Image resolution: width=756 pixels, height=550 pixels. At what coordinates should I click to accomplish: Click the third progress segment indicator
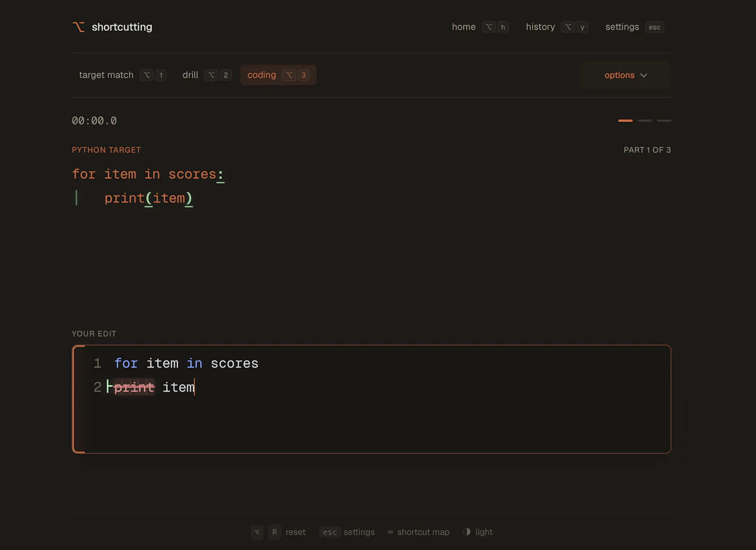point(664,121)
